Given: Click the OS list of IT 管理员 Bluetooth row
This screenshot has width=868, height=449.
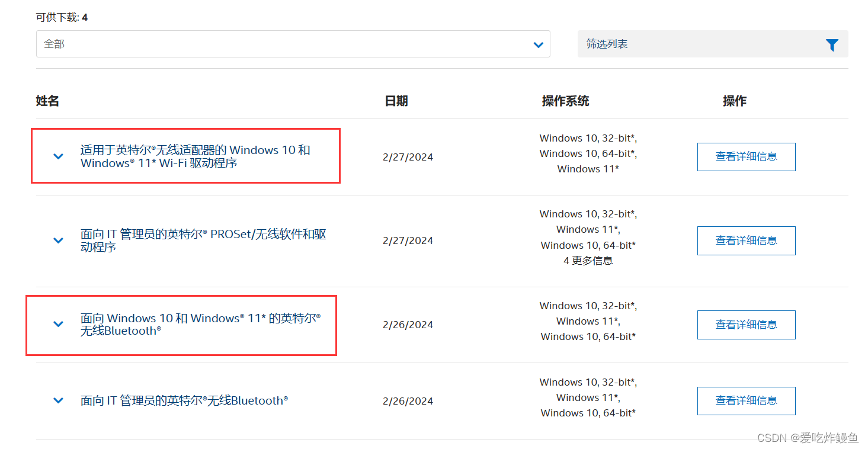Looking at the screenshot, I should (x=588, y=397).
